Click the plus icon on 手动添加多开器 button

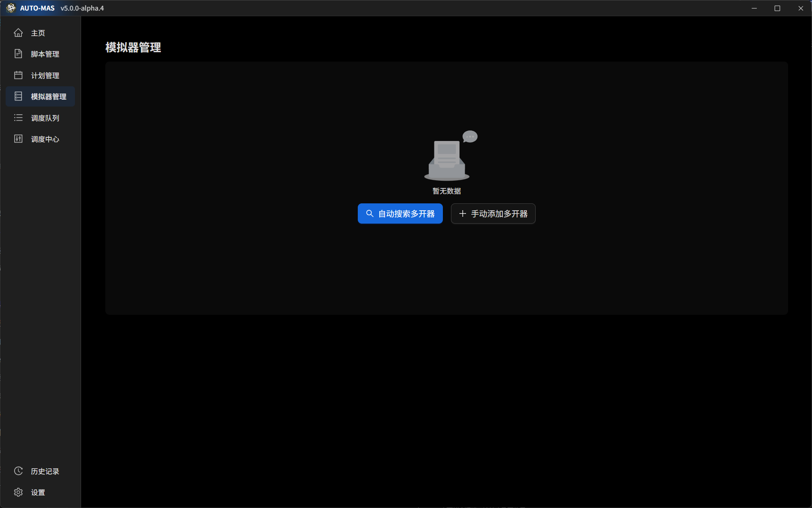(x=462, y=213)
